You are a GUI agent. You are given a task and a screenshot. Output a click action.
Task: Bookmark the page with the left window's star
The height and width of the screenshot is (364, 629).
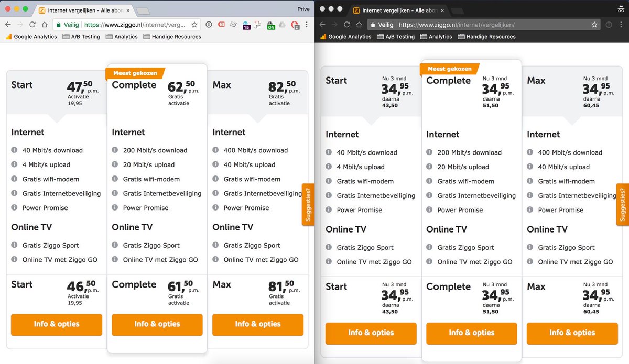[194, 24]
